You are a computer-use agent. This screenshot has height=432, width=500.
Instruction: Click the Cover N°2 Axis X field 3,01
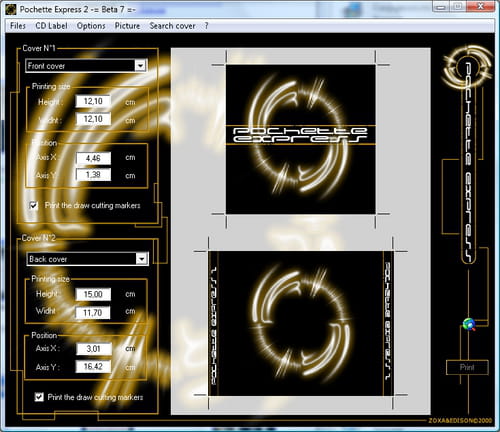(94, 349)
